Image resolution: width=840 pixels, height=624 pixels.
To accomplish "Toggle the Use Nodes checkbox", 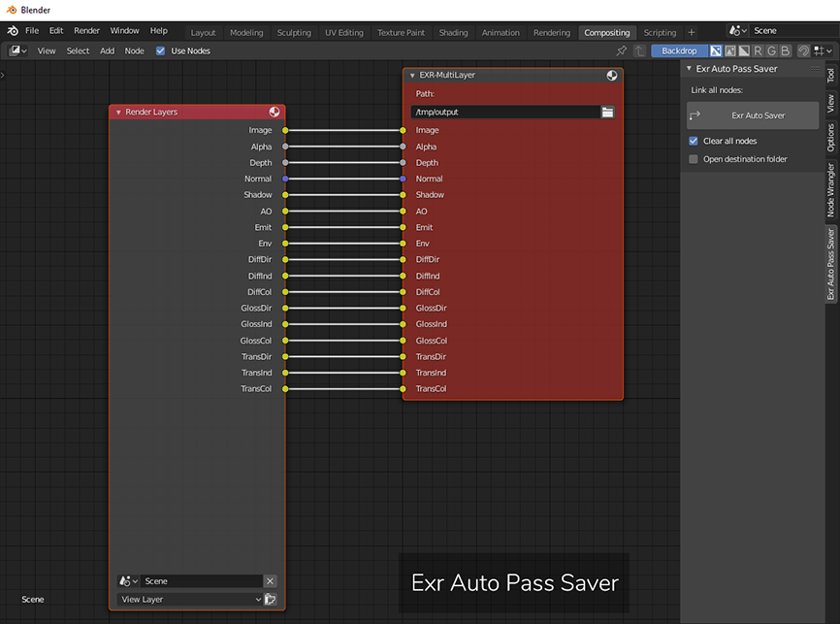I will pyautogui.click(x=160, y=50).
